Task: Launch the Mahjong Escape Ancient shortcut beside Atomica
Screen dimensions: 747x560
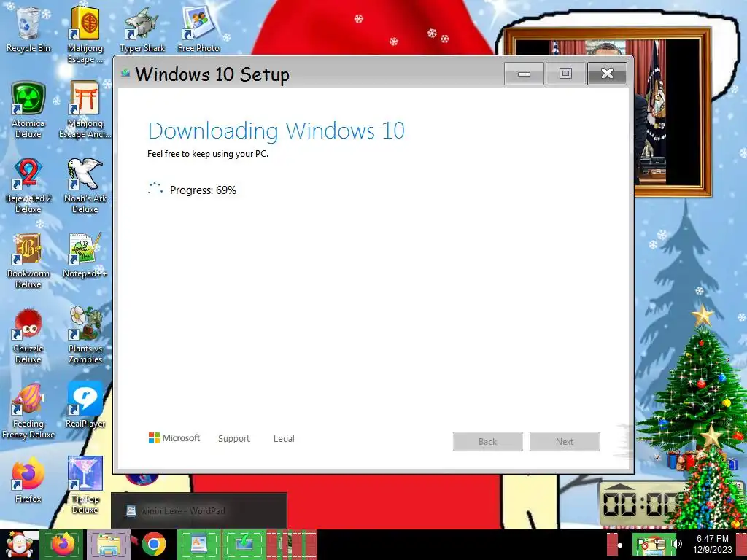Action: 85,109
